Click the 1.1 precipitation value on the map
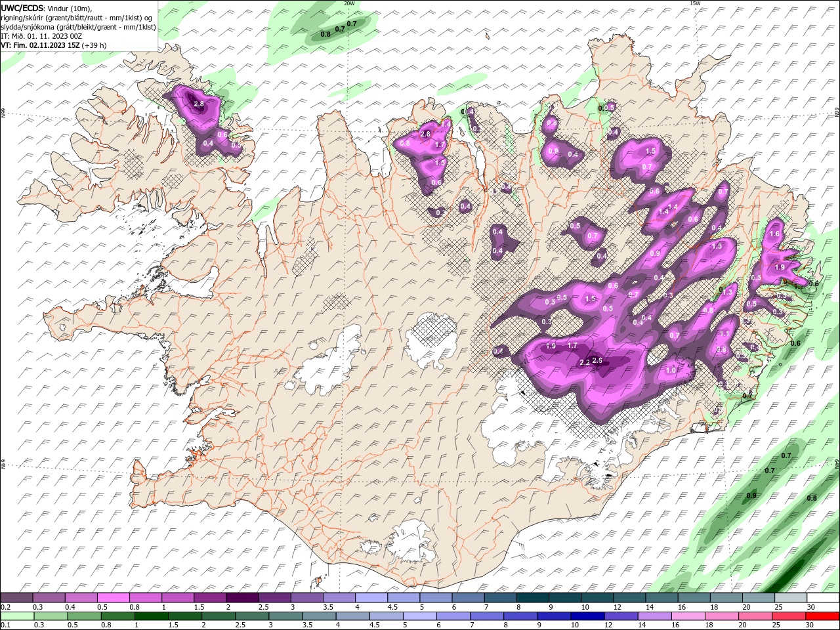Screen dimensions: 840x630 tap(725, 333)
